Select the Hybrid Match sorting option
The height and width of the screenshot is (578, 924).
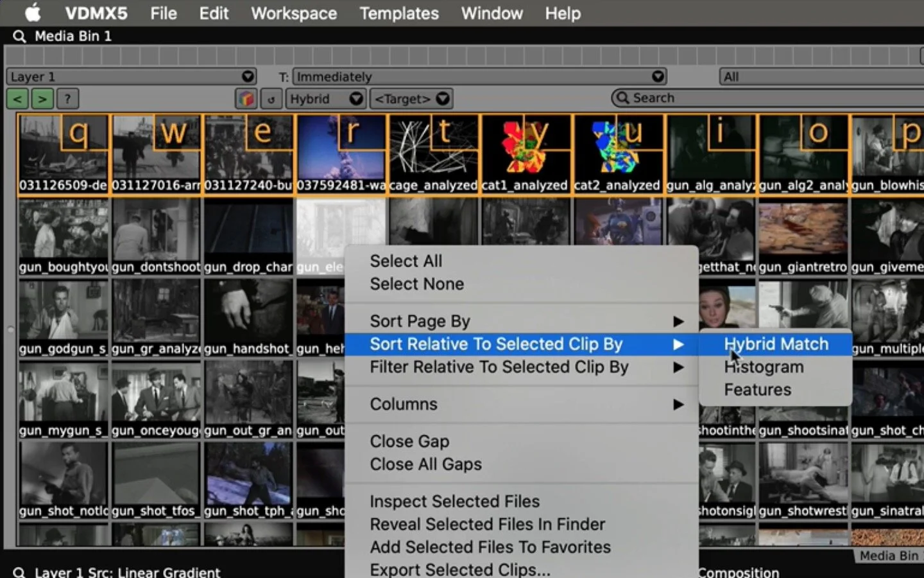click(x=776, y=344)
